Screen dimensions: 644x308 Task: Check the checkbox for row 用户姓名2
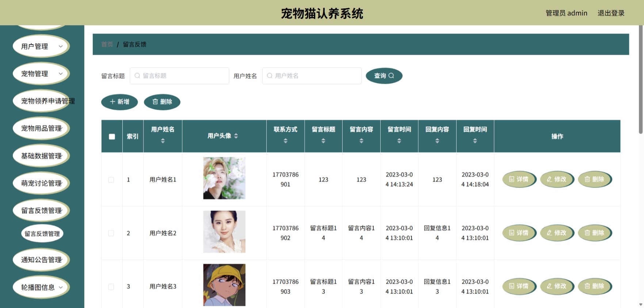[111, 233]
